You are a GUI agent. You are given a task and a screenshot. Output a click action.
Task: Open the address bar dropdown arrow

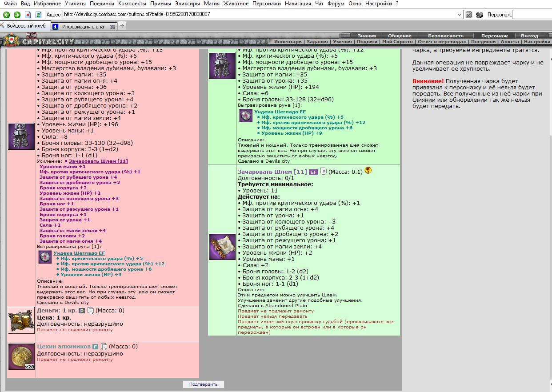[x=460, y=15]
